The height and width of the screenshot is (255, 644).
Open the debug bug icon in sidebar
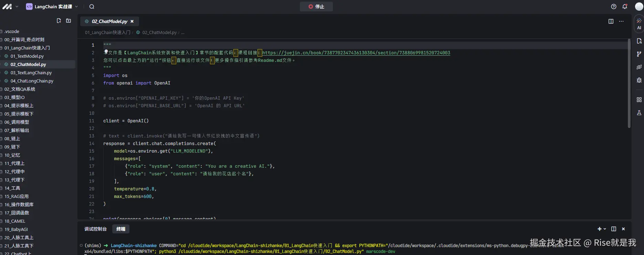639,80
